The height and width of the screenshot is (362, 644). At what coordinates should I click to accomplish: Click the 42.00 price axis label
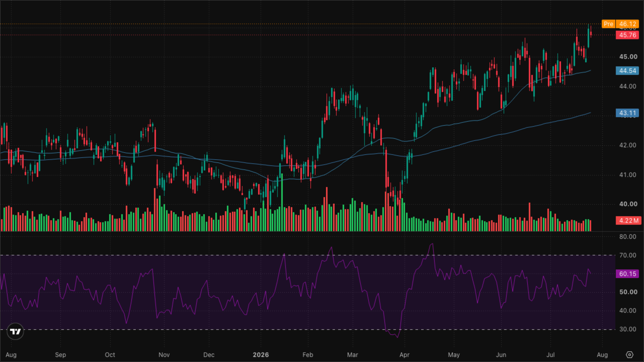click(628, 145)
